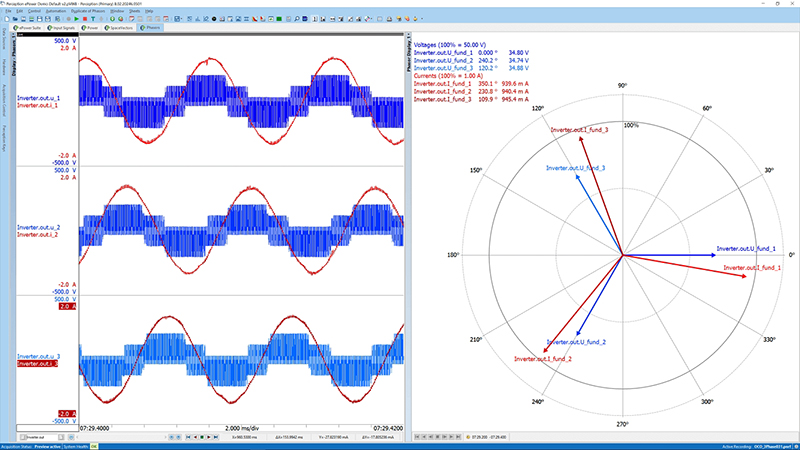
Task: Click phasor display replay skip-to-start button
Action: [x=417, y=437]
